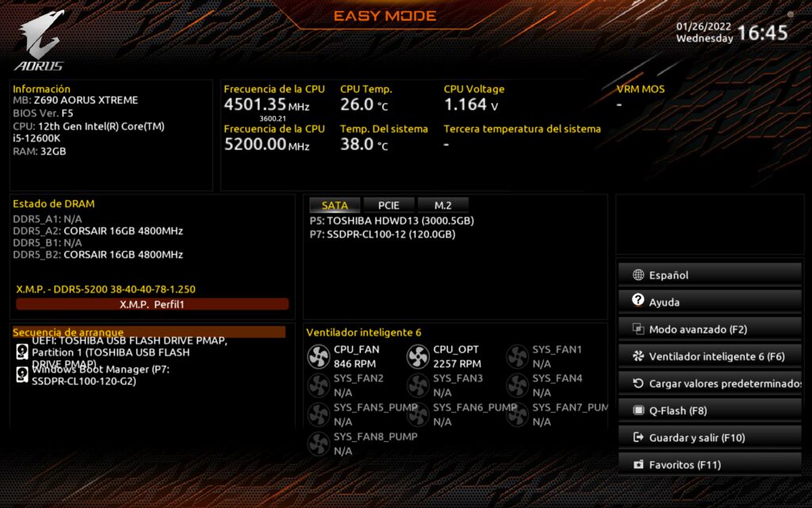Launch Q-Flash (F8)
Screen dimensions: 812x508
pyautogui.click(x=710, y=410)
